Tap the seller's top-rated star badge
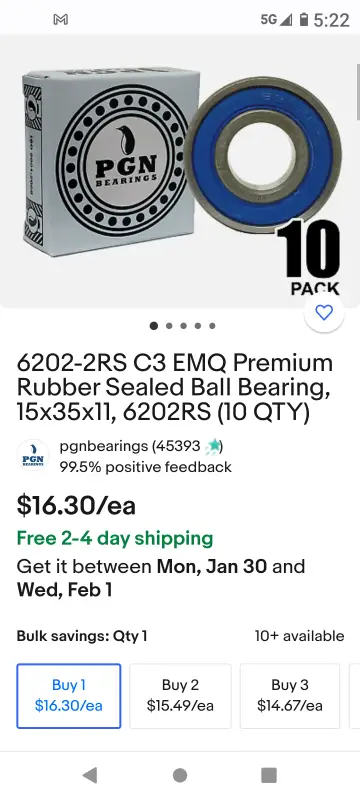 212,446
